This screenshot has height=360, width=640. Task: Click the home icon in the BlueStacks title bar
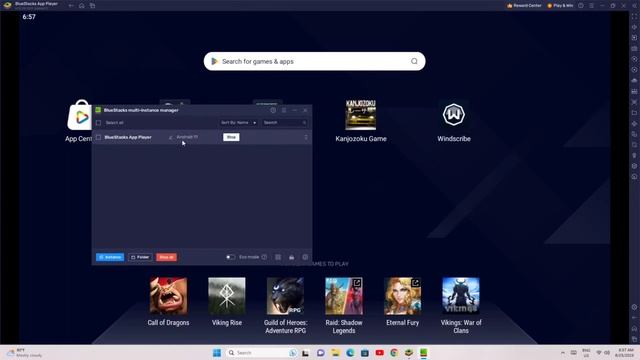point(82,6)
